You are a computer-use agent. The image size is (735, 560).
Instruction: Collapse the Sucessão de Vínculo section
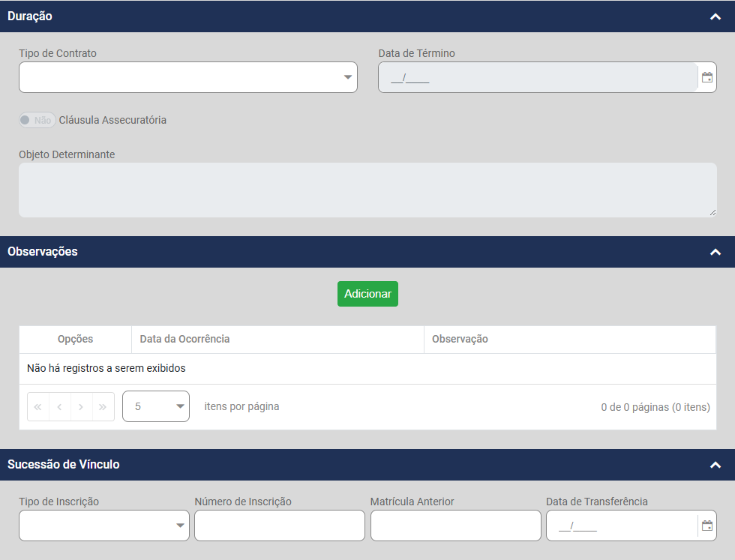[x=715, y=465]
